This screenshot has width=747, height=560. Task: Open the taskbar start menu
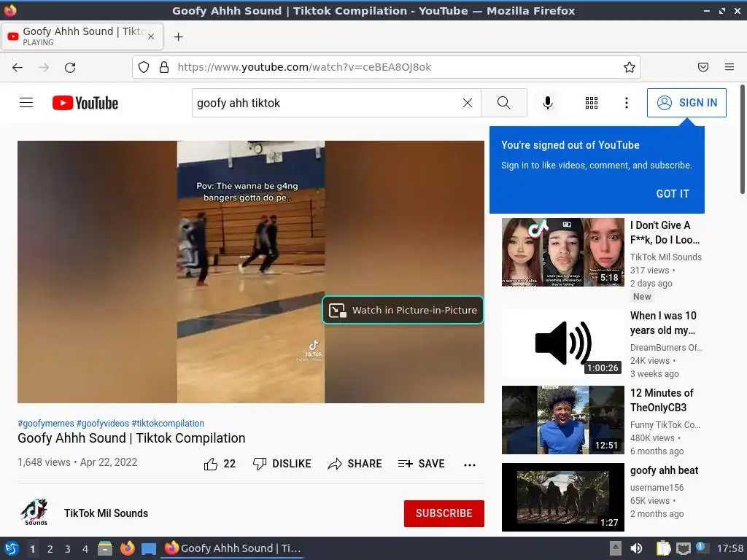click(x=12, y=548)
